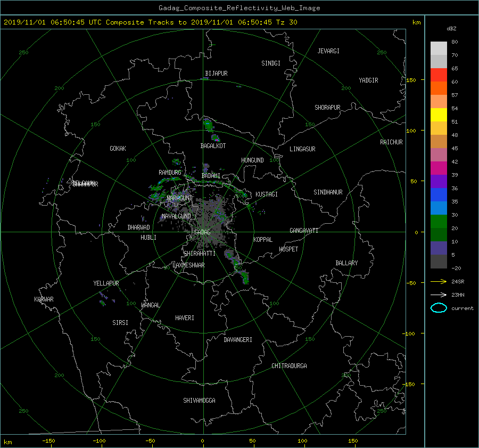479x448 pixels.
Task: Click the green radar echo north of BAGALKOT
Action: tap(208, 125)
